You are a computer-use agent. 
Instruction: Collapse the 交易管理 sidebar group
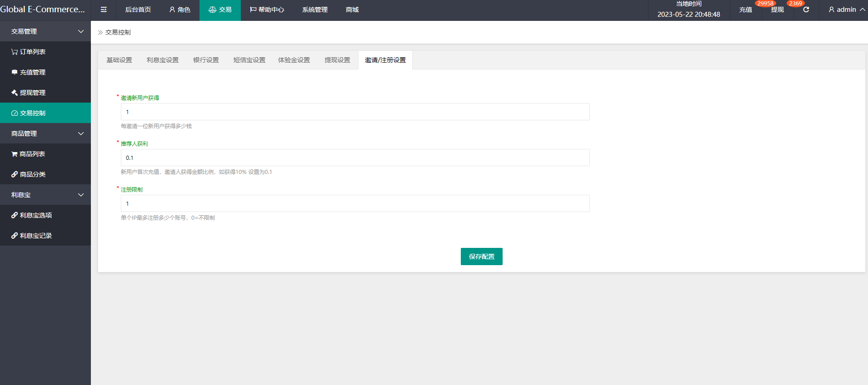click(x=81, y=31)
